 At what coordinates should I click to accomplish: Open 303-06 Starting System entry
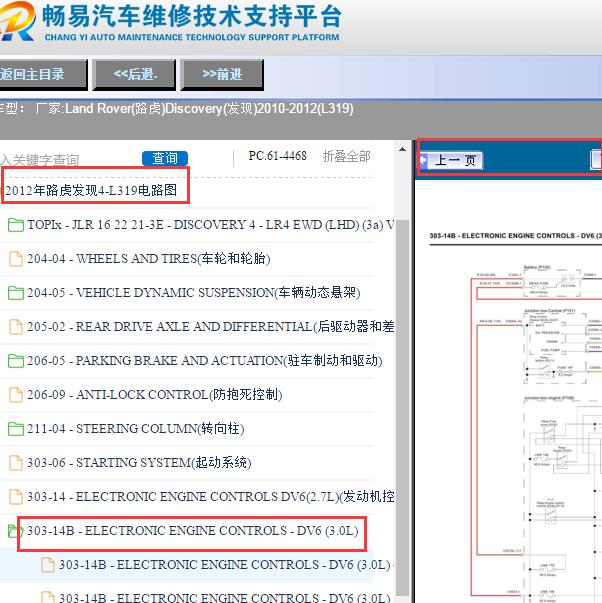click(x=139, y=462)
